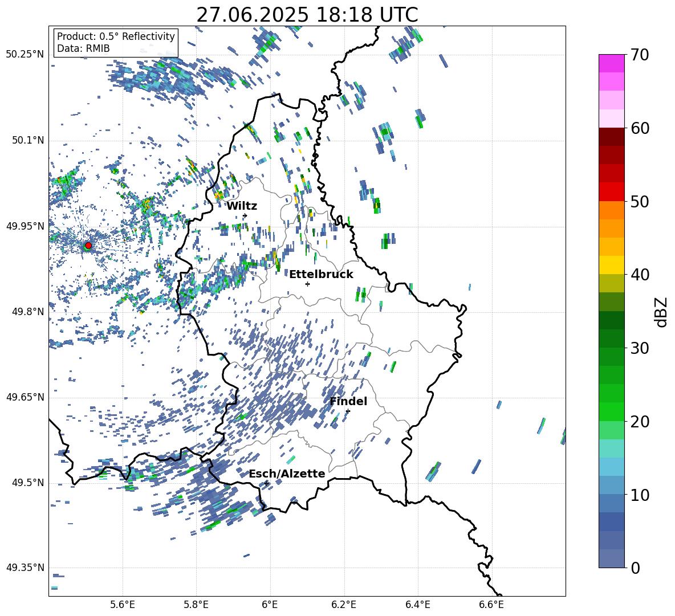Click the bright red colorbar segment near 50
The image size is (675, 616).
(x=611, y=192)
